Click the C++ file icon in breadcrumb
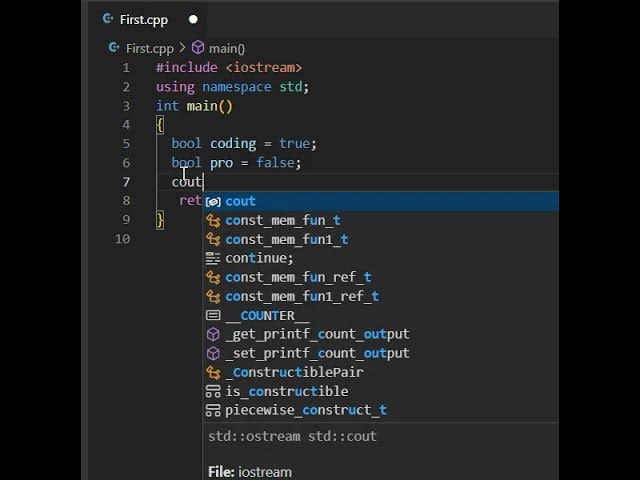The width and height of the screenshot is (640, 480). [x=114, y=48]
